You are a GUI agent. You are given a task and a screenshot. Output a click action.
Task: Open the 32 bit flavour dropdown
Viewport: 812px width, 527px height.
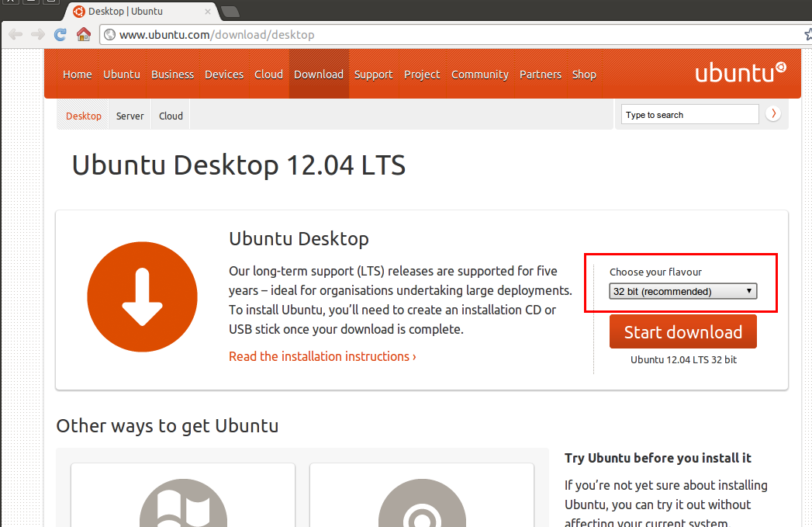(x=683, y=291)
